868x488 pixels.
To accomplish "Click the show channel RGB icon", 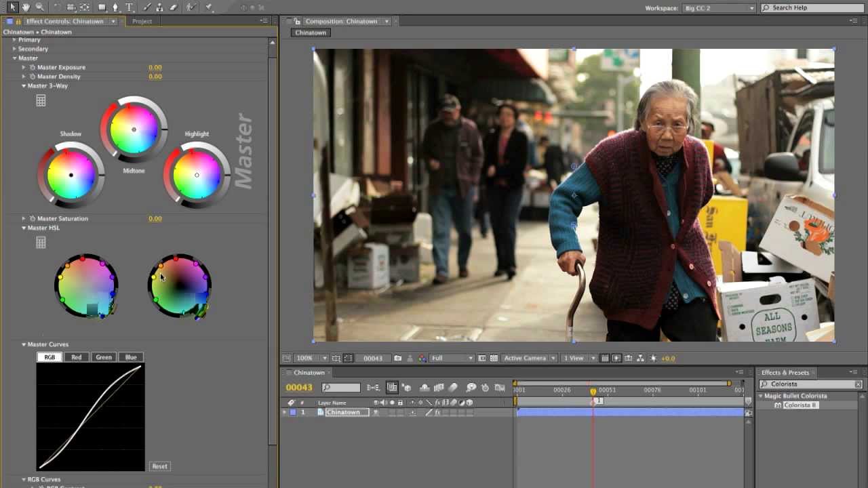I will tap(422, 358).
